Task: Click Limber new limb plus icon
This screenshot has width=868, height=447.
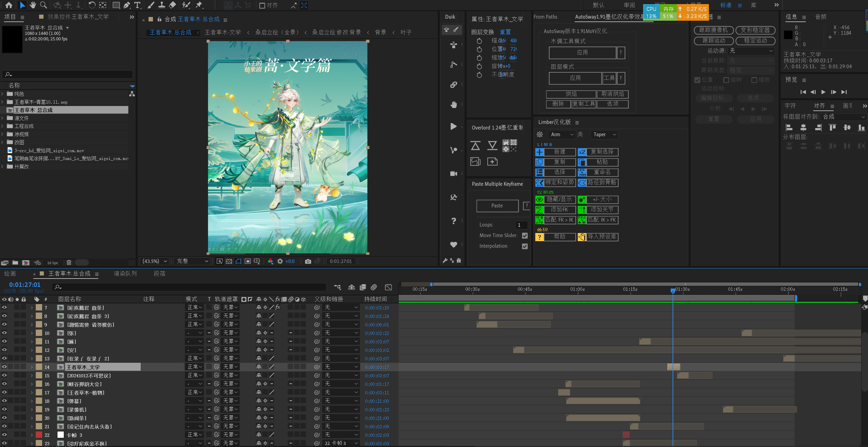Action: click(x=539, y=152)
